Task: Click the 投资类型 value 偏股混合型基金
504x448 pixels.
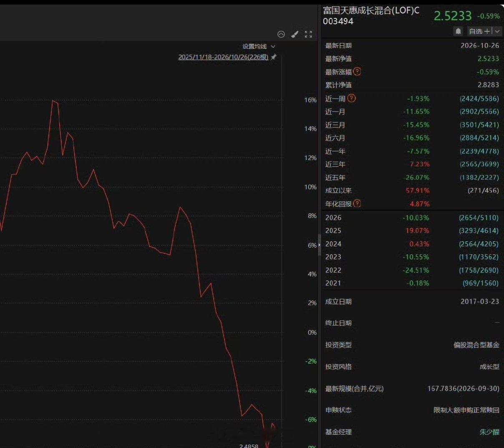Action: pos(476,345)
